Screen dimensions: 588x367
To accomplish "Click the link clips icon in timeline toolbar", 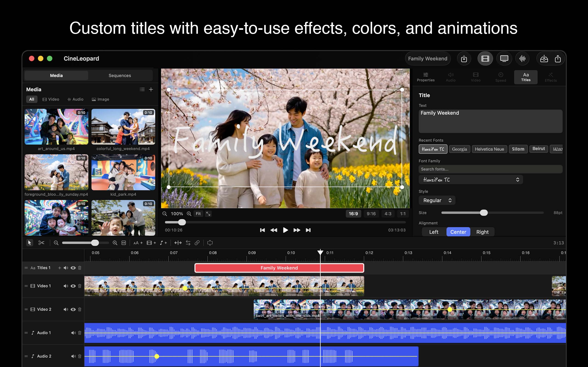I will pos(197,243).
